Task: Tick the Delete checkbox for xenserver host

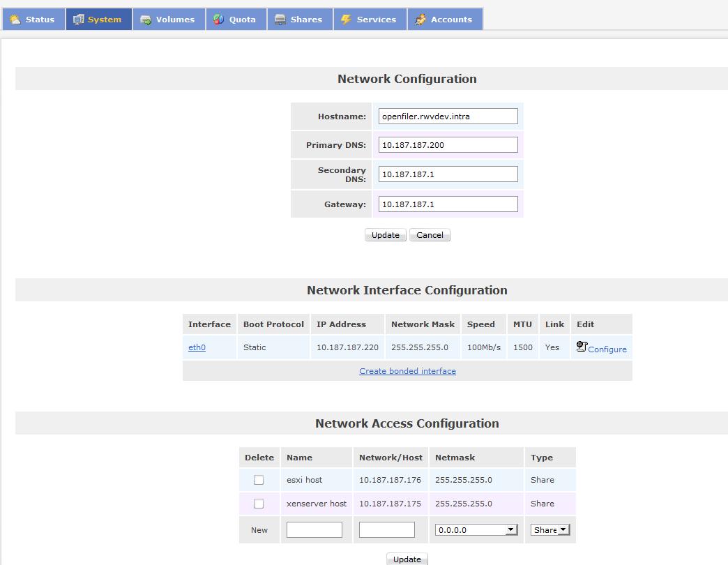Action: coord(259,504)
